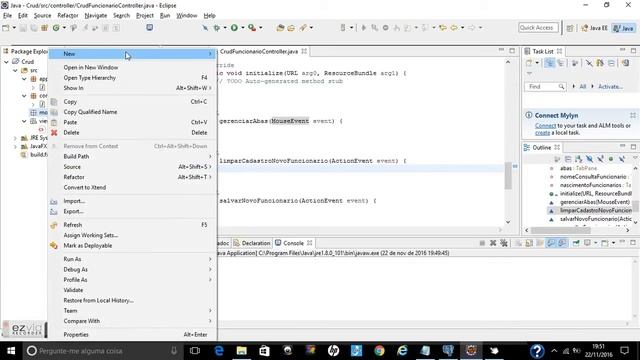640x360 pixels.
Task: Select Refresh in the context menu
Action: coord(133,225)
